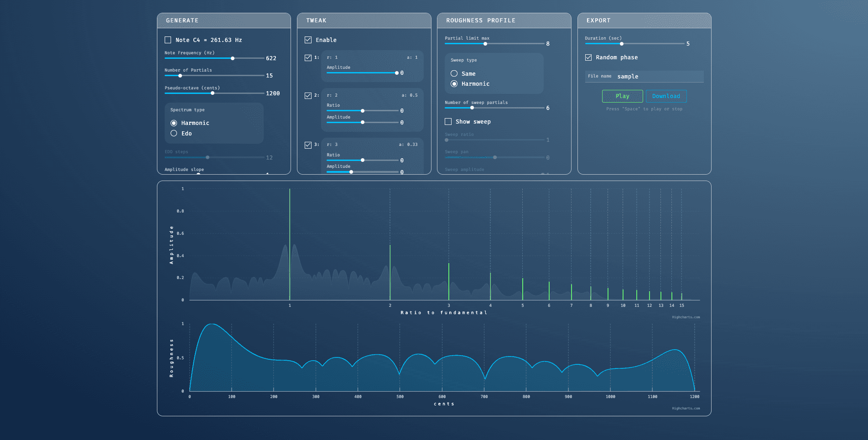Enable the Show sweep checkbox
The height and width of the screenshot is (440, 868).
click(448, 122)
